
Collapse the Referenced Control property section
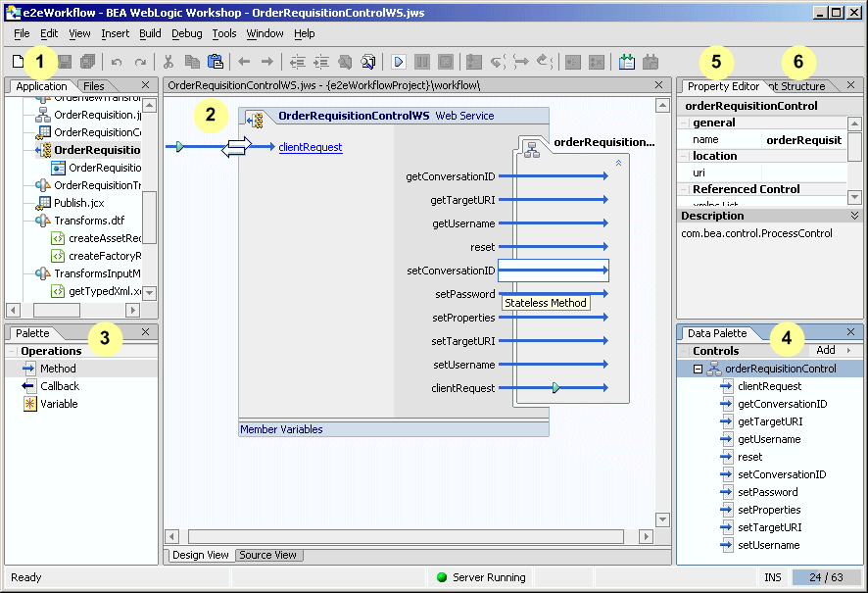(684, 189)
